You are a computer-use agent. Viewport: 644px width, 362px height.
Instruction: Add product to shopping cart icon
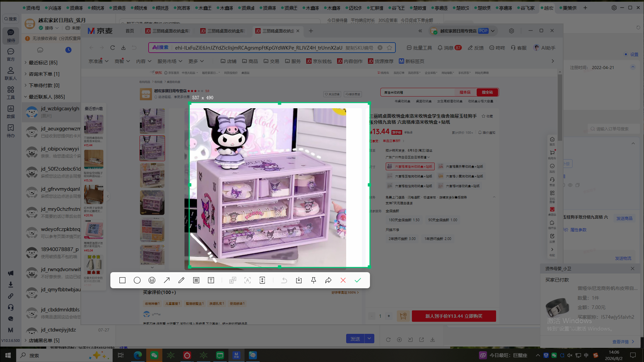click(403, 316)
